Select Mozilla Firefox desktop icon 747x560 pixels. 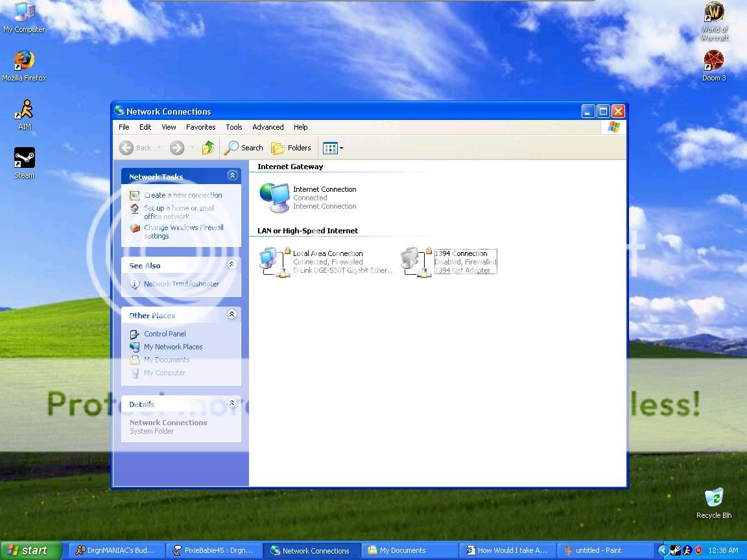pyautogui.click(x=24, y=65)
